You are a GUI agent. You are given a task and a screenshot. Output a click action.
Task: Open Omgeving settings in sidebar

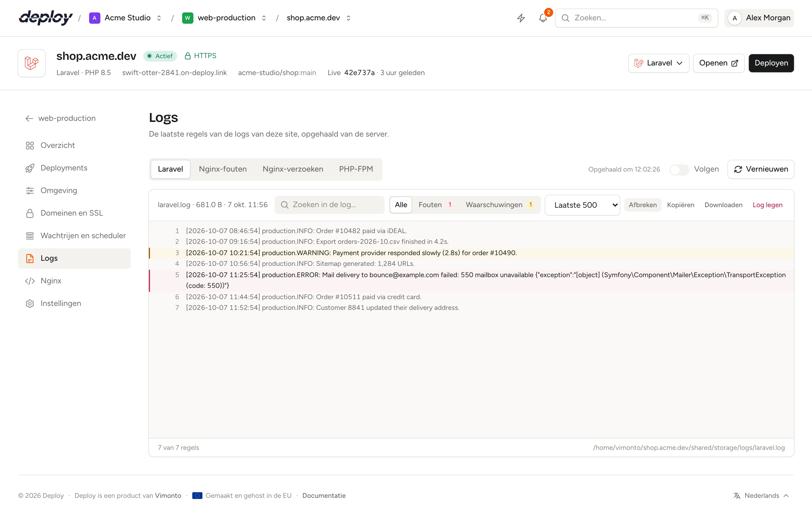pos(74,190)
